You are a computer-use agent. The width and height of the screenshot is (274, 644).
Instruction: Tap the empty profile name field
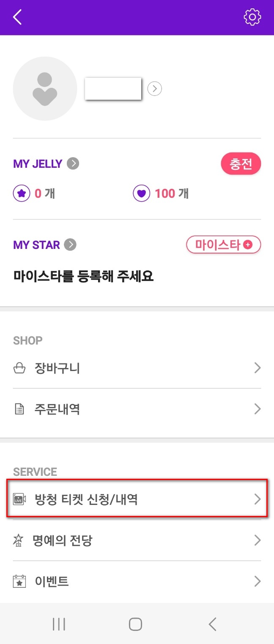point(113,88)
